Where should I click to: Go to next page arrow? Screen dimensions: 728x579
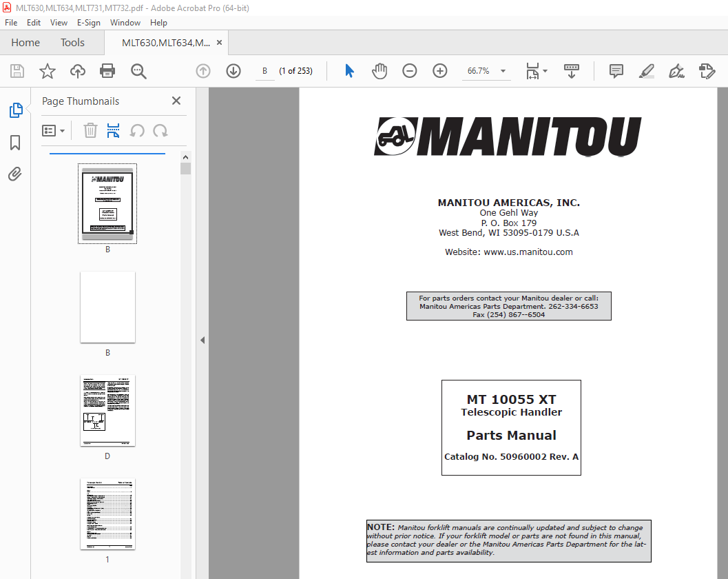[x=233, y=71]
